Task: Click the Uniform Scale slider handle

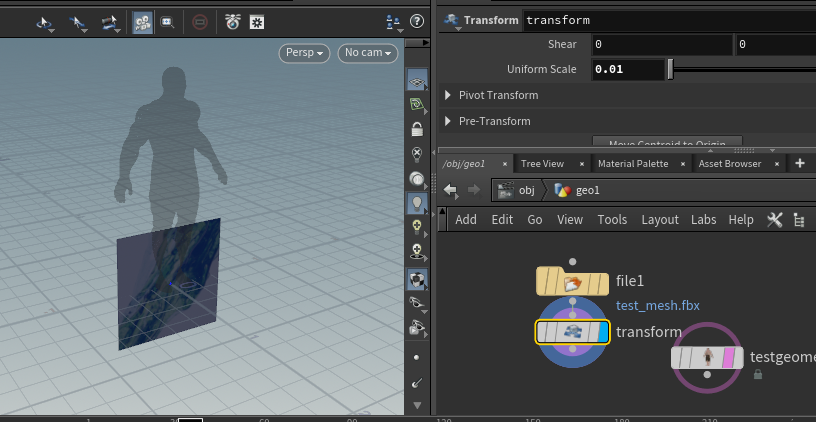Action: (670, 69)
